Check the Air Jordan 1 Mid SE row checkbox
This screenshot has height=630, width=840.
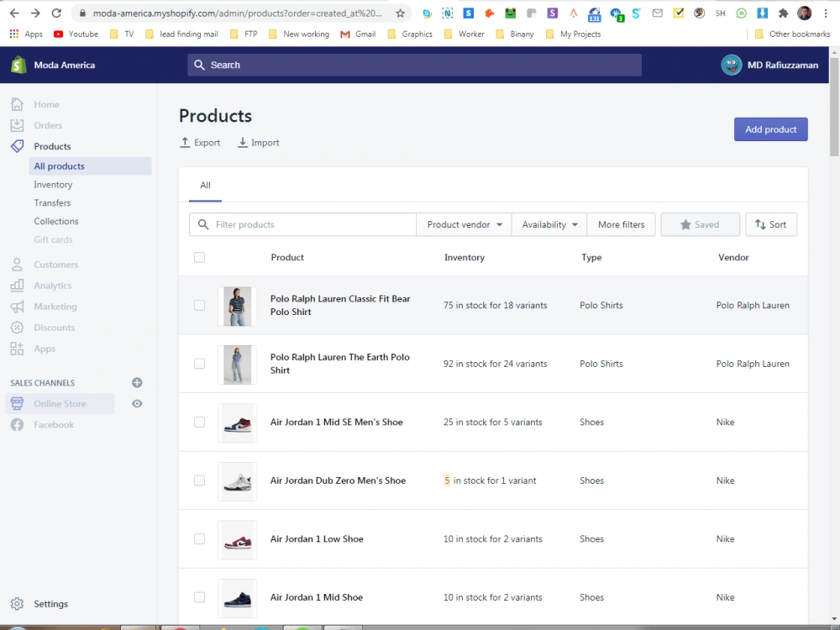pyautogui.click(x=199, y=423)
